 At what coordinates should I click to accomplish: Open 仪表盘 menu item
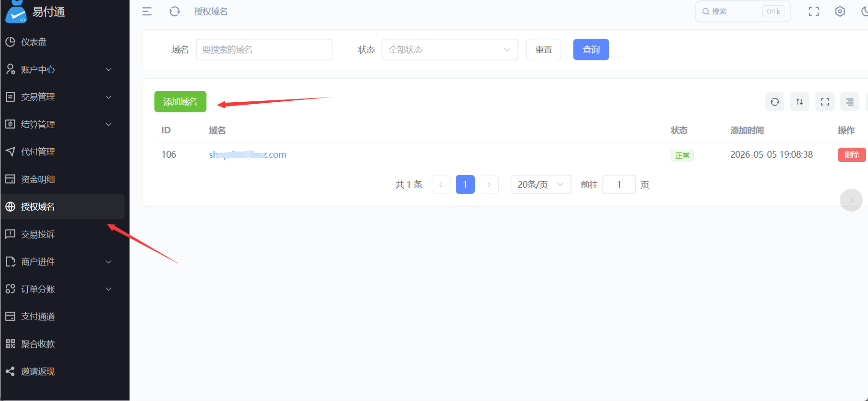click(x=63, y=42)
